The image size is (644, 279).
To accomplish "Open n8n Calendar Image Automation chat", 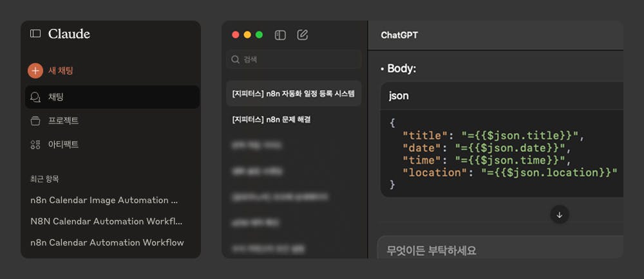I will point(104,200).
